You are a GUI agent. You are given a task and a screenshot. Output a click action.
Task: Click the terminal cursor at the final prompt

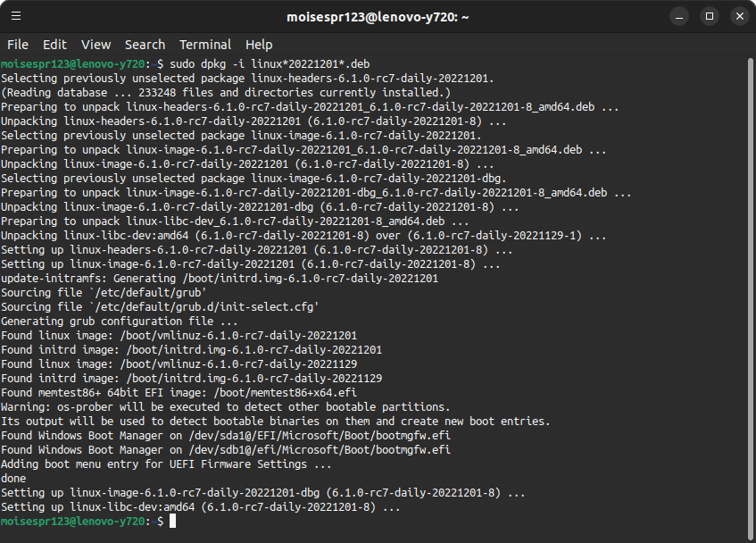[x=172, y=522]
